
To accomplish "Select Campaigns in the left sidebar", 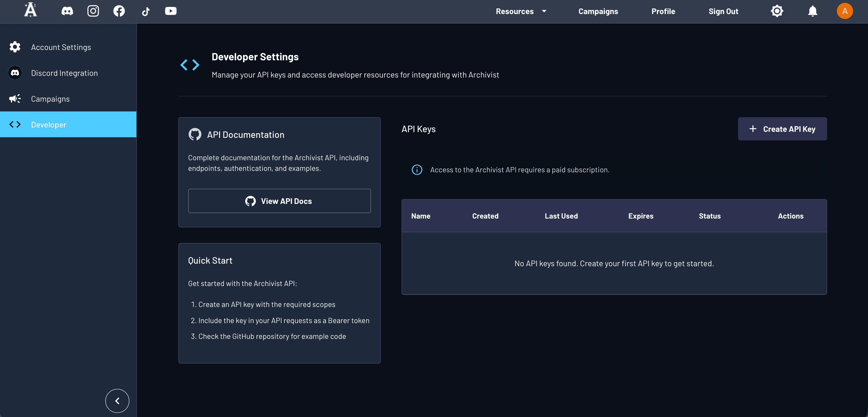I will pyautogui.click(x=50, y=99).
